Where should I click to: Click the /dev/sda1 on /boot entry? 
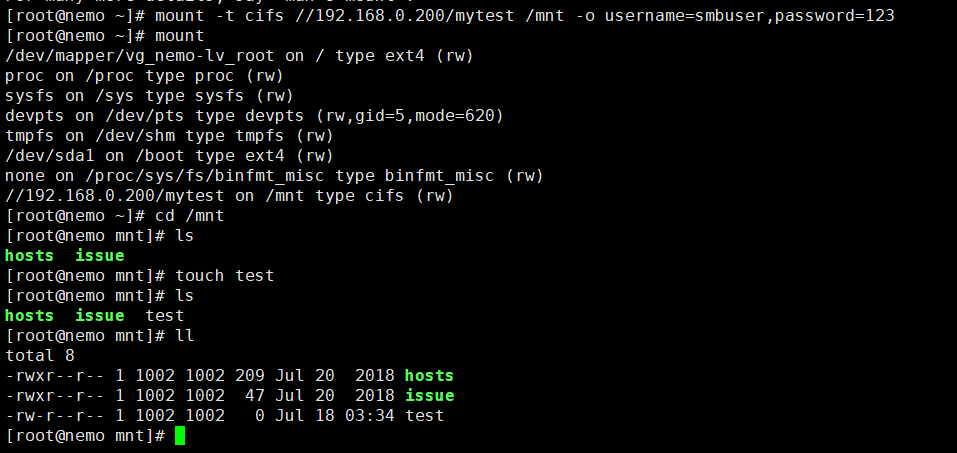pos(169,156)
